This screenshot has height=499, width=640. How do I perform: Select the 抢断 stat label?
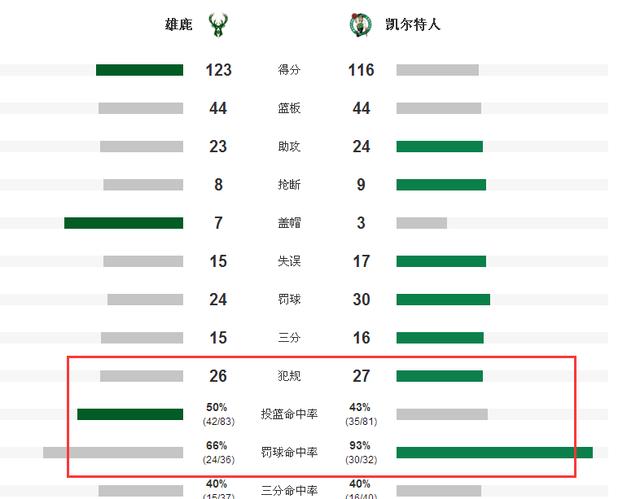pyautogui.click(x=289, y=185)
